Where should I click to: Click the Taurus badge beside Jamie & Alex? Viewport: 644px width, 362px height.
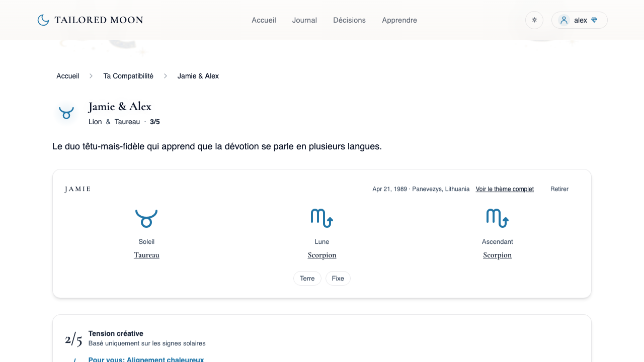coord(66,113)
